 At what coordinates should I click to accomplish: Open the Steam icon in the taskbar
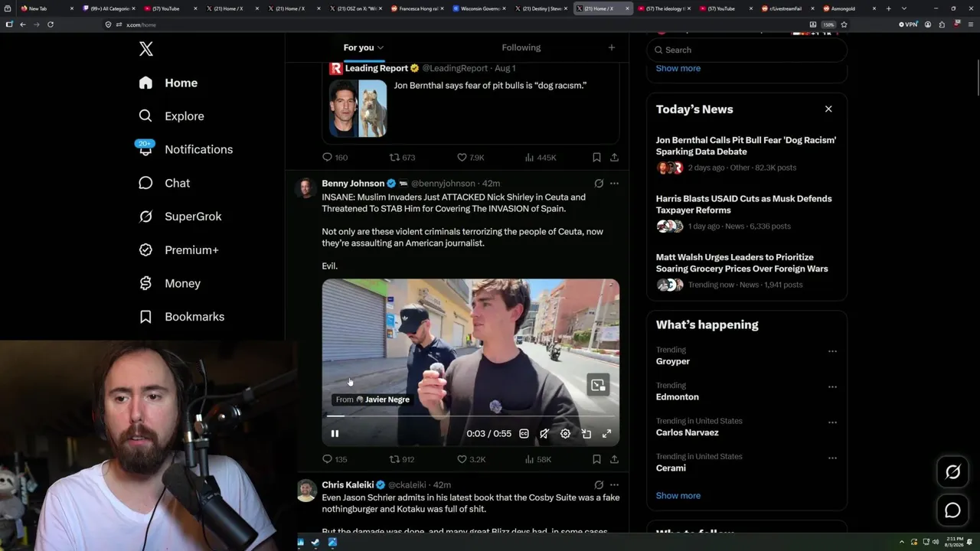click(316, 543)
